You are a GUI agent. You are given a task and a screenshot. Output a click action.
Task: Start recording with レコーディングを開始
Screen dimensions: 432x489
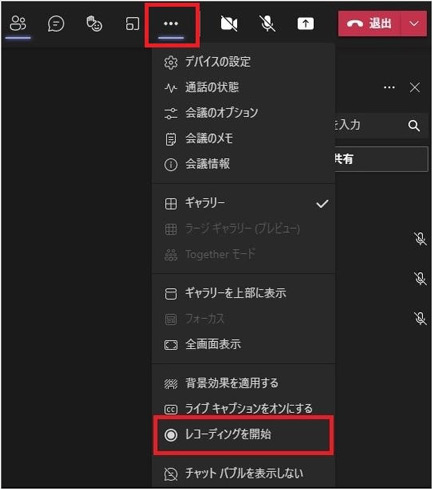click(243, 435)
